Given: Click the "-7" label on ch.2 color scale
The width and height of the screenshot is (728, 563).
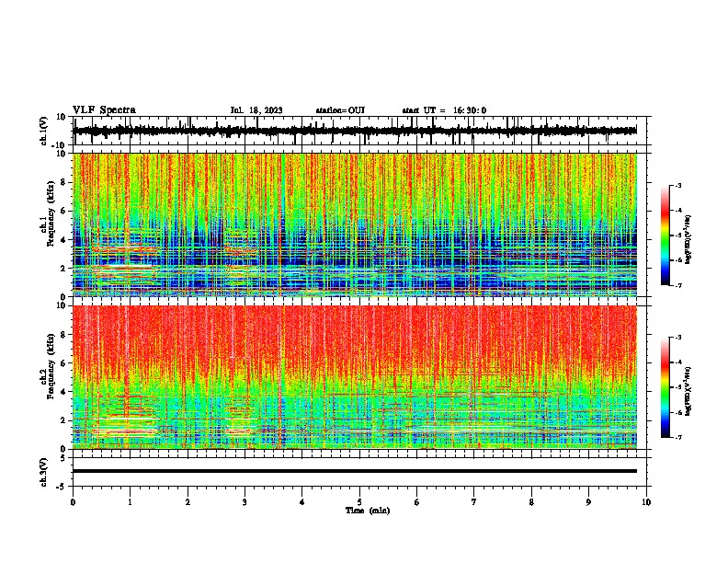Looking at the screenshot, I should tap(677, 438).
